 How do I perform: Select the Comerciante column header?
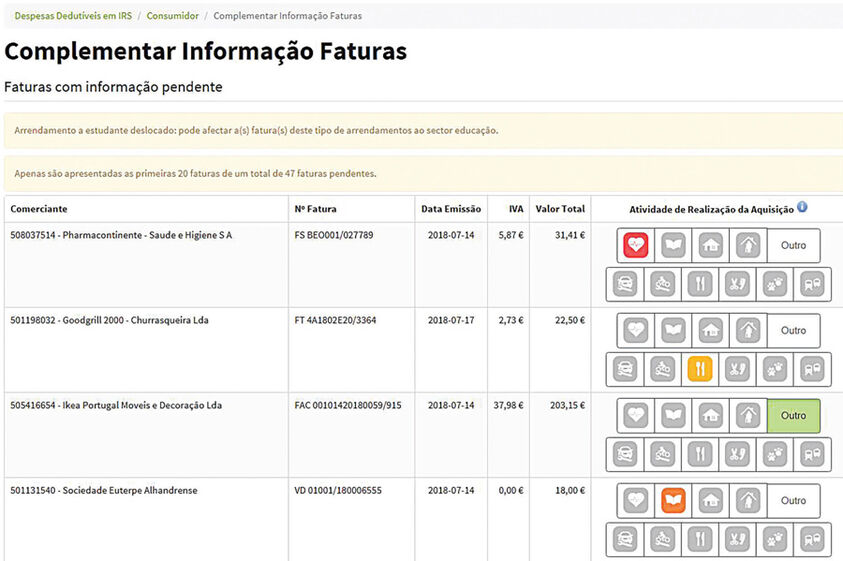pyautogui.click(x=40, y=209)
